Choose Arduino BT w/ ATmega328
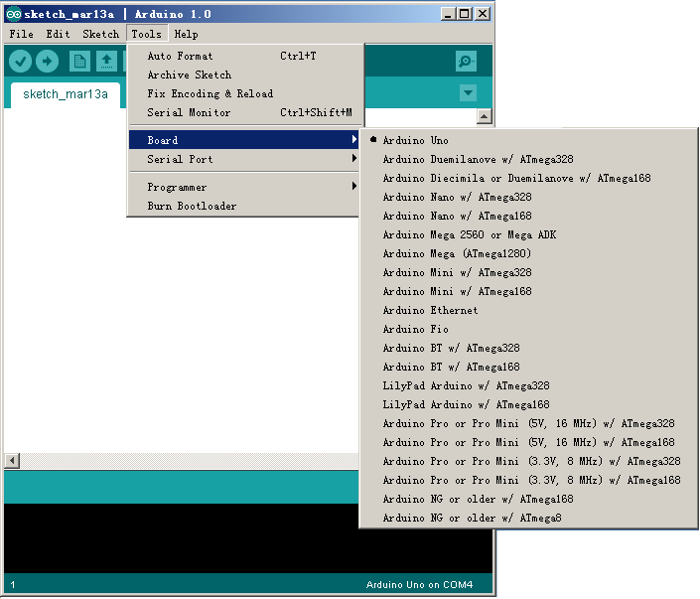 (x=528, y=348)
